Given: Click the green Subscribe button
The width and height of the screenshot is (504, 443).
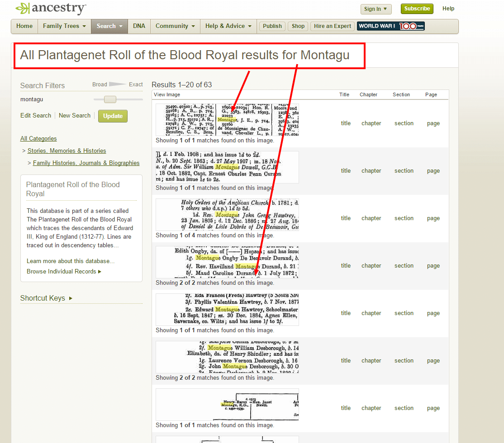Looking at the screenshot, I should tap(417, 9).
